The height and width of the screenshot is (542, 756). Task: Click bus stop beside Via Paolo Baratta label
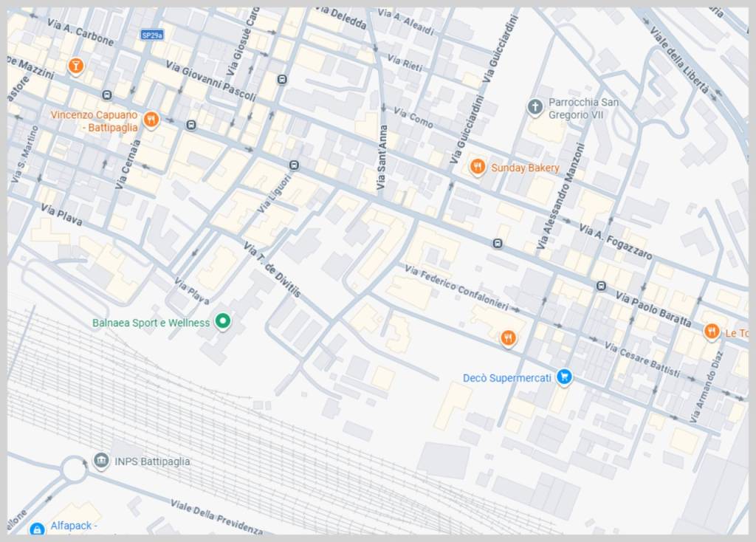601,286
